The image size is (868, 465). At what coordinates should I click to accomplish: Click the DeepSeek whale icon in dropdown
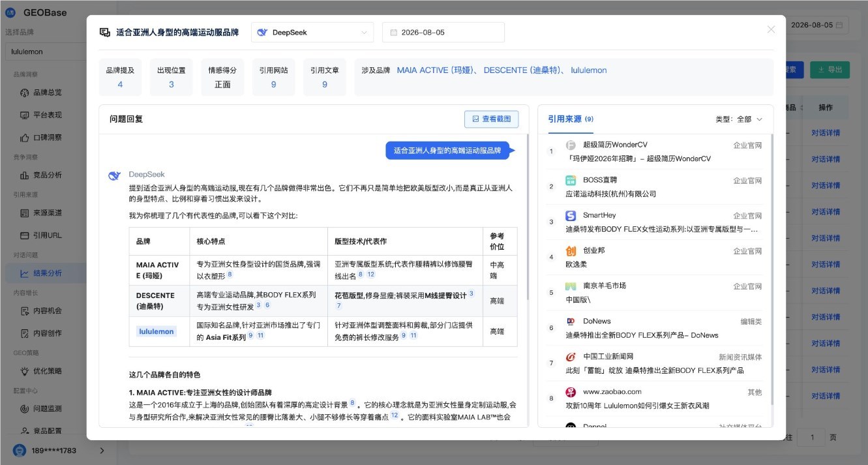[x=262, y=32]
